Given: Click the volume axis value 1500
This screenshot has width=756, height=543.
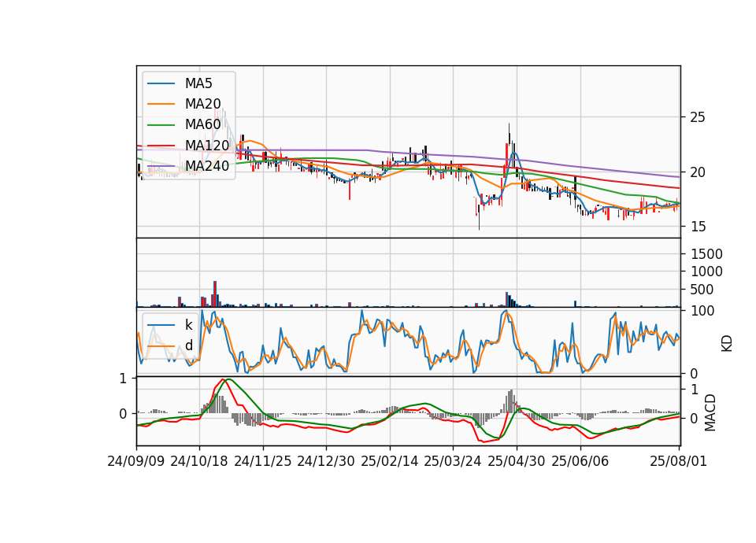Looking at the screenshot, I should point(706,254).
